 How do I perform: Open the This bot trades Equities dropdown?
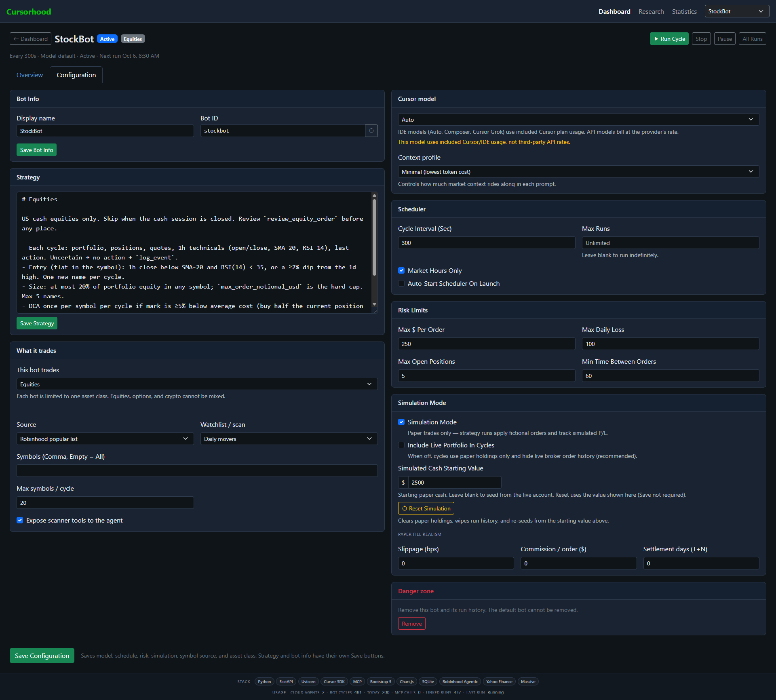tap(197, 384)
